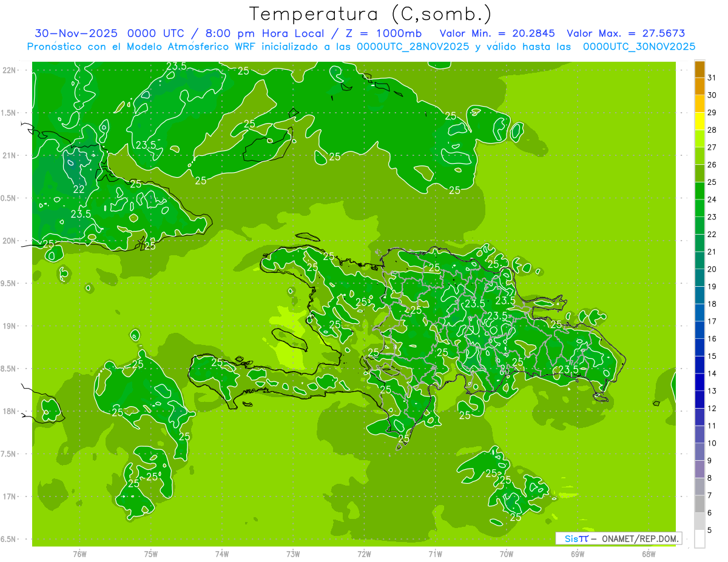Click the '76W' longitude axis label

(79, 554)
